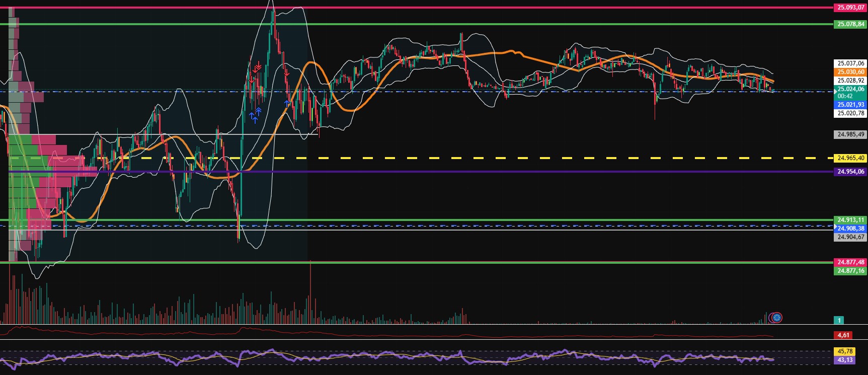Click the red 4,61 indicator value label
This screenshot has height=375, width=868.
[x=843, y=335]
